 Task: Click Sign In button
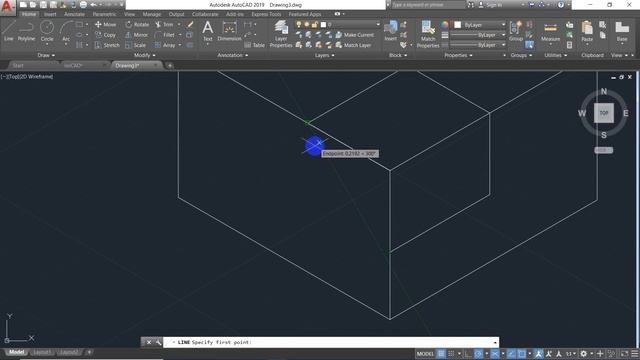(491, 5)
